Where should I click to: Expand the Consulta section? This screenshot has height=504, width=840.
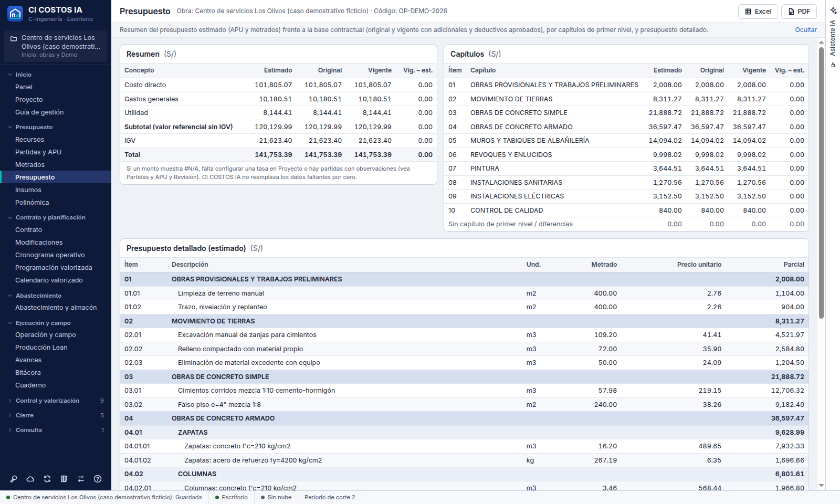click(56, 430)
